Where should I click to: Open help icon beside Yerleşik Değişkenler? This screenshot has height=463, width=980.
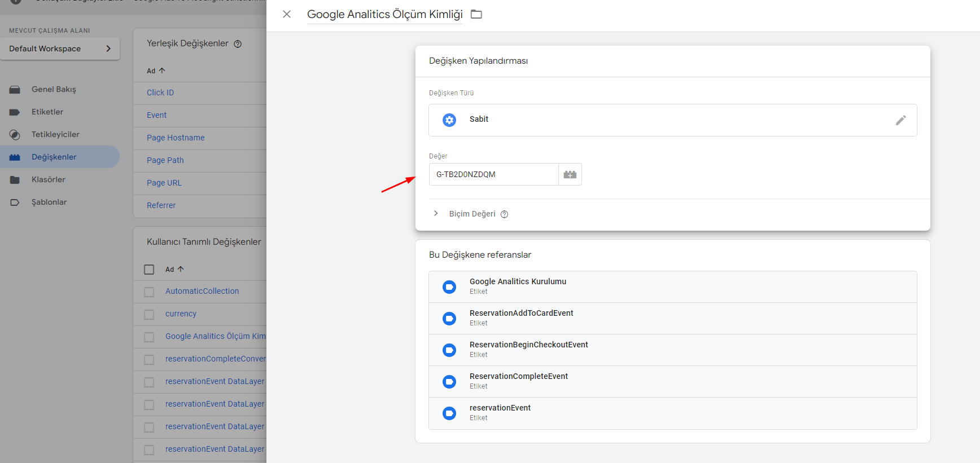click(x=238, y=44)
